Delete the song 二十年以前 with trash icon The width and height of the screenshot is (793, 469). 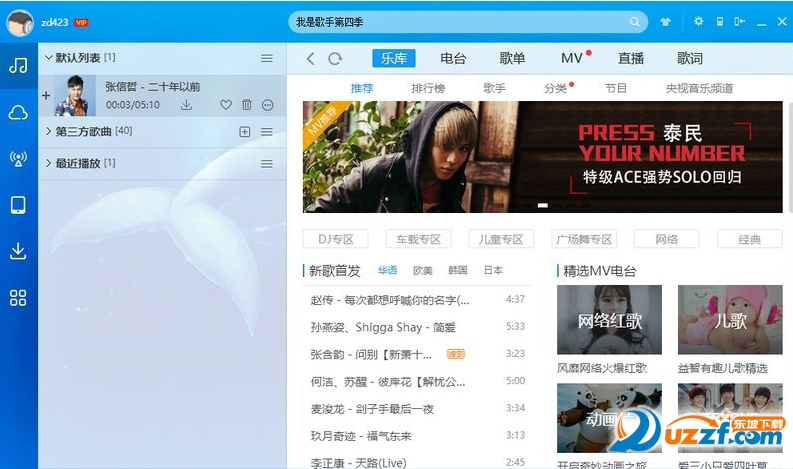[247, 105]
